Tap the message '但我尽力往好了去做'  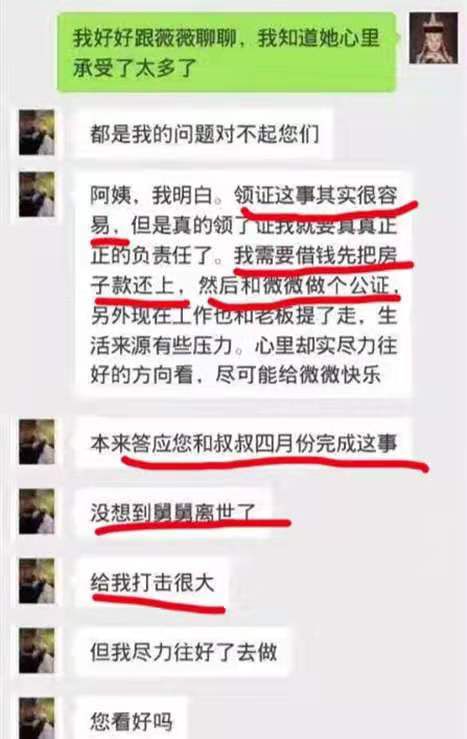184,652
